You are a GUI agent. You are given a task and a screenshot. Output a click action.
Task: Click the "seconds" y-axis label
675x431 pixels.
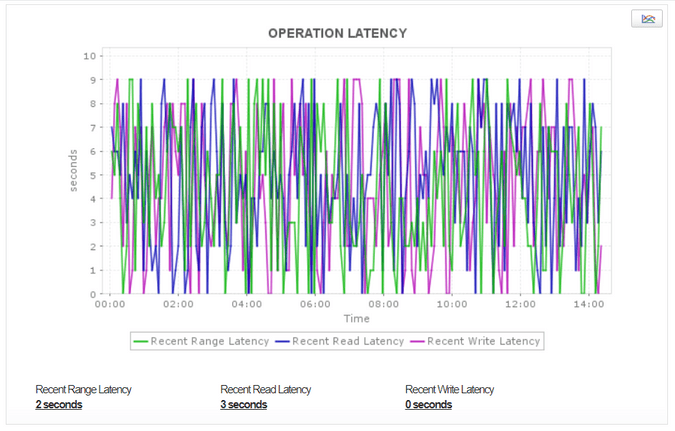coord(74,170)
